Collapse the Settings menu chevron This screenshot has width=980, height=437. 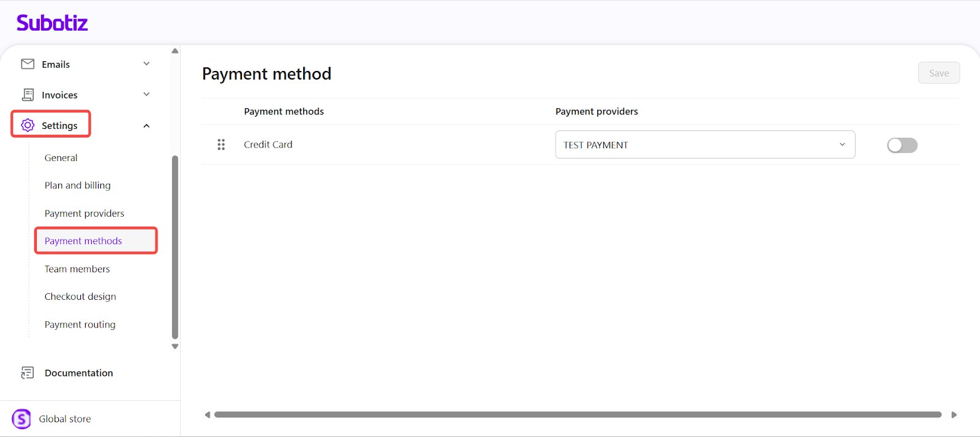pyautogui.click(x=146, y=126)
